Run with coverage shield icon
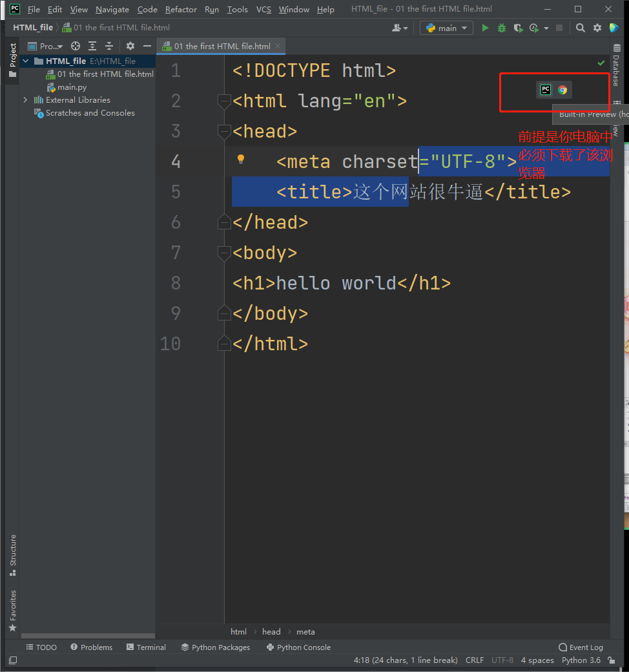Screen dimensions: 629x672 518,28
